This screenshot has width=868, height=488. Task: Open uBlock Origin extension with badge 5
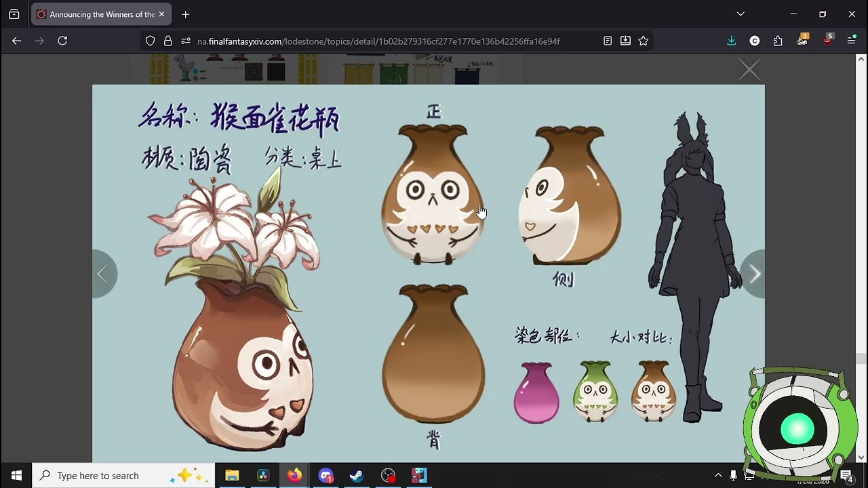827,40
